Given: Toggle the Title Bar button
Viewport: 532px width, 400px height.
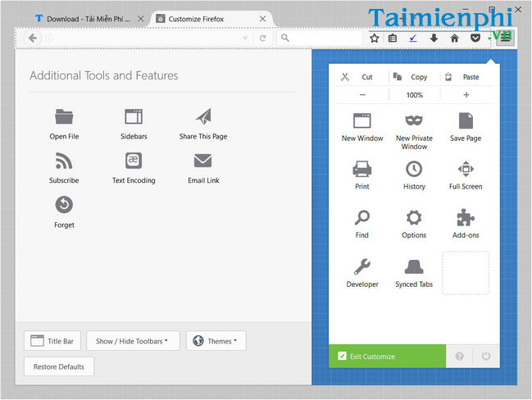Looking at the screenshot, I should 52,341.
